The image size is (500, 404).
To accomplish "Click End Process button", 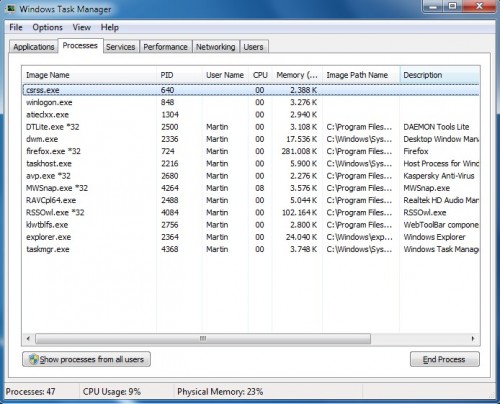I will click(x=445, y=359).
